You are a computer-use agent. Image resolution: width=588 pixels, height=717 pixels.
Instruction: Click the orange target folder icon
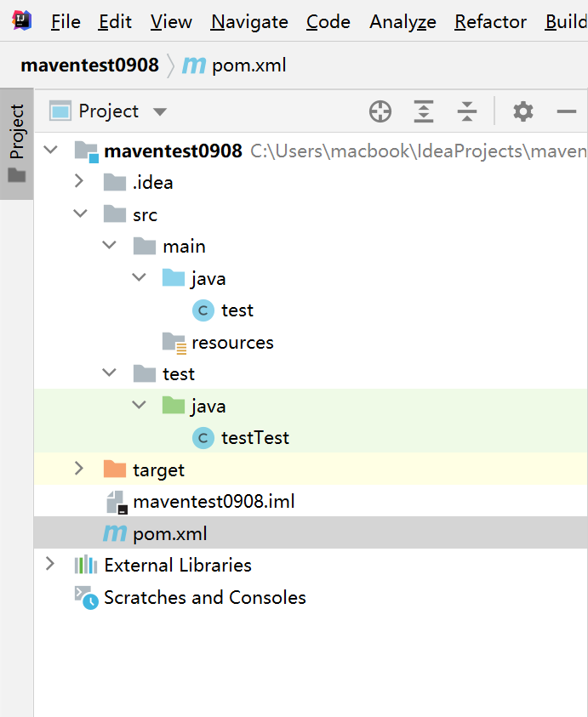(115, 469)
